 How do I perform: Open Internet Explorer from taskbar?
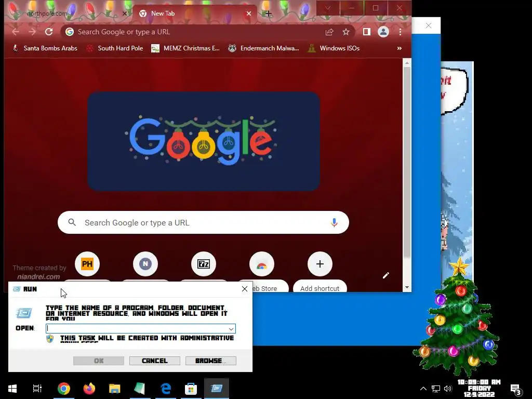pyautogui.click(x=166, y=389)
